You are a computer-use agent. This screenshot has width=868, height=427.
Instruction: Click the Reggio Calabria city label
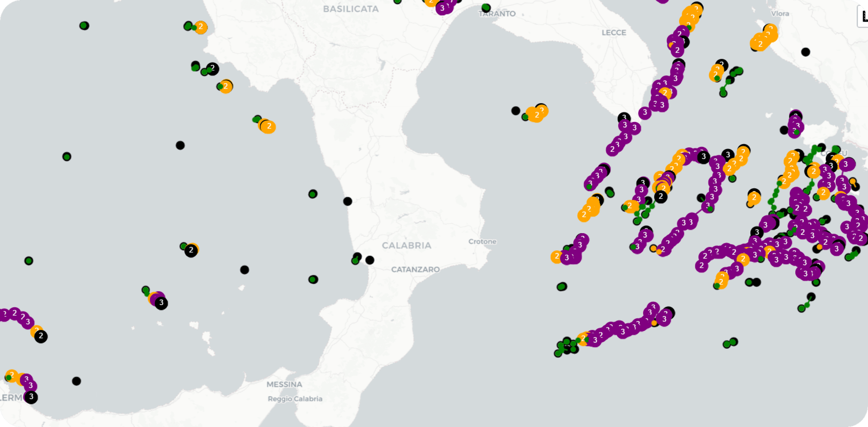(295, 399)
